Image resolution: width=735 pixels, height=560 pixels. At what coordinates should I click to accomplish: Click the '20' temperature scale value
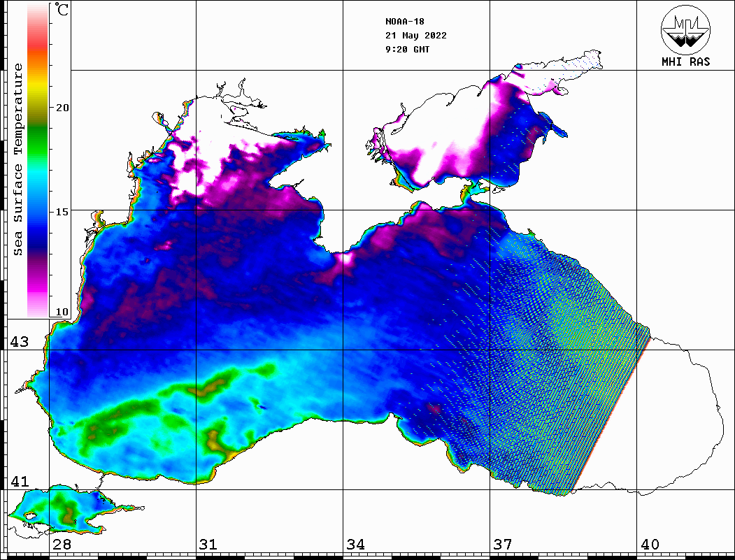pyautogui.click(x=62, y=108)
